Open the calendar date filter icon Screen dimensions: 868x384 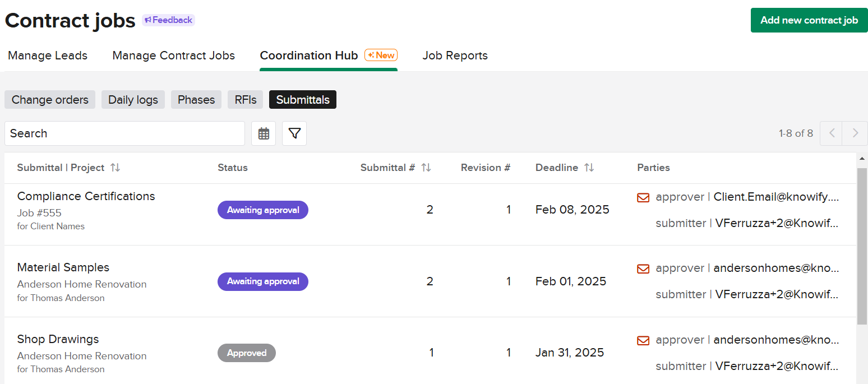click(x=264, y=133)
